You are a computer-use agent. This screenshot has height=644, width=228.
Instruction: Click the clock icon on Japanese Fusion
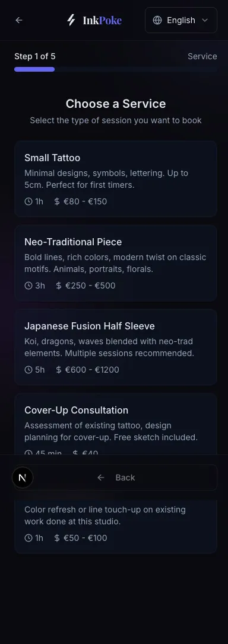[x=28, y=370]
